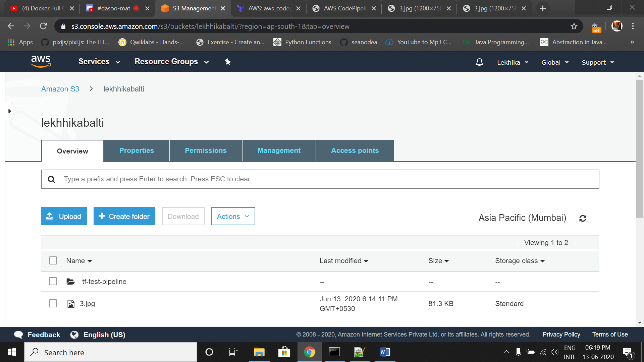The image size is (644, 362).
Task: Open the Properties tab
Action: pyautogui.click(x=137, y=150)
